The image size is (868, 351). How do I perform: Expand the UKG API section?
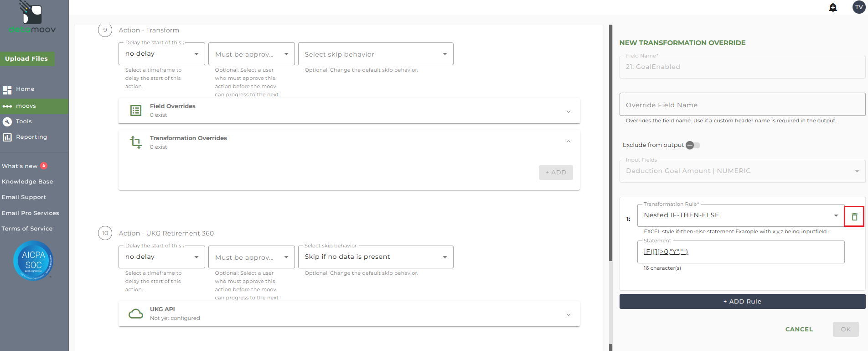(x=568, y=314)
